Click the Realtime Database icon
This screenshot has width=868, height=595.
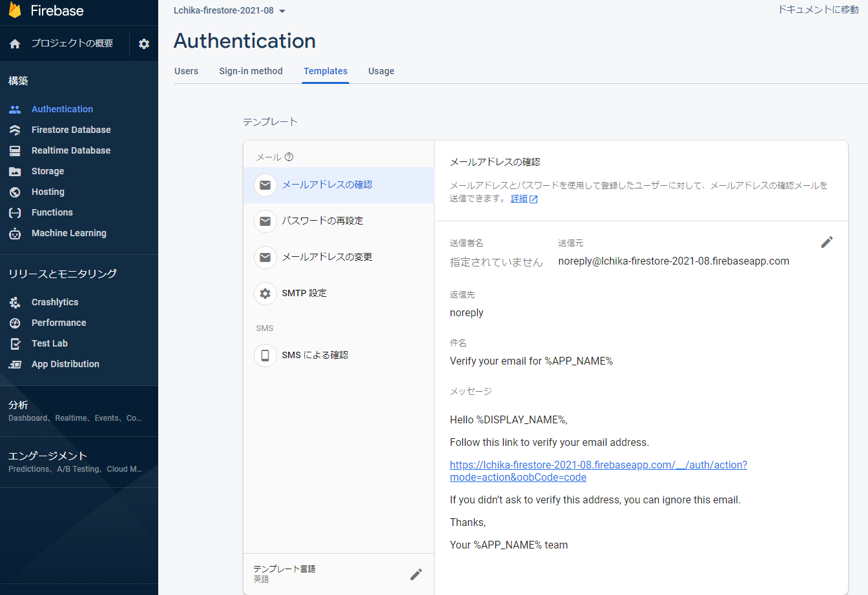(15, 151)
